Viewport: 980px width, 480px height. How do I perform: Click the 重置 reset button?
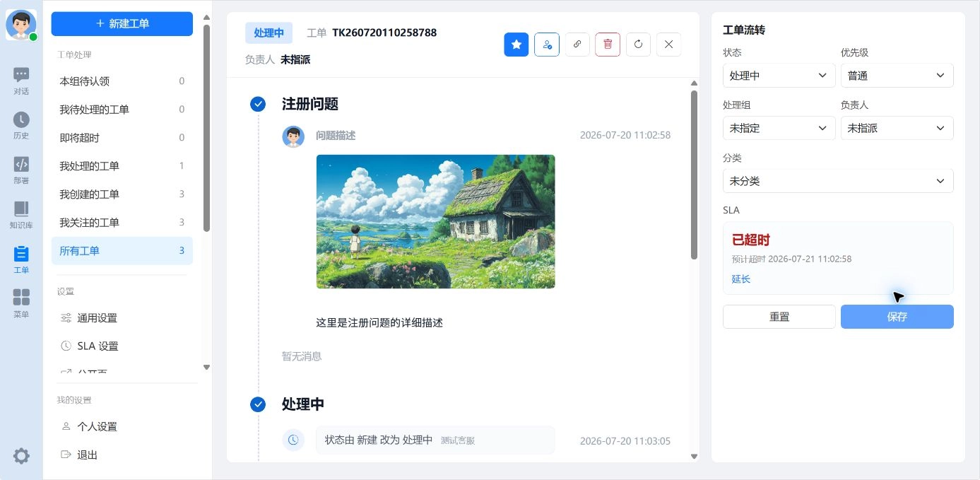pos(779,317)
